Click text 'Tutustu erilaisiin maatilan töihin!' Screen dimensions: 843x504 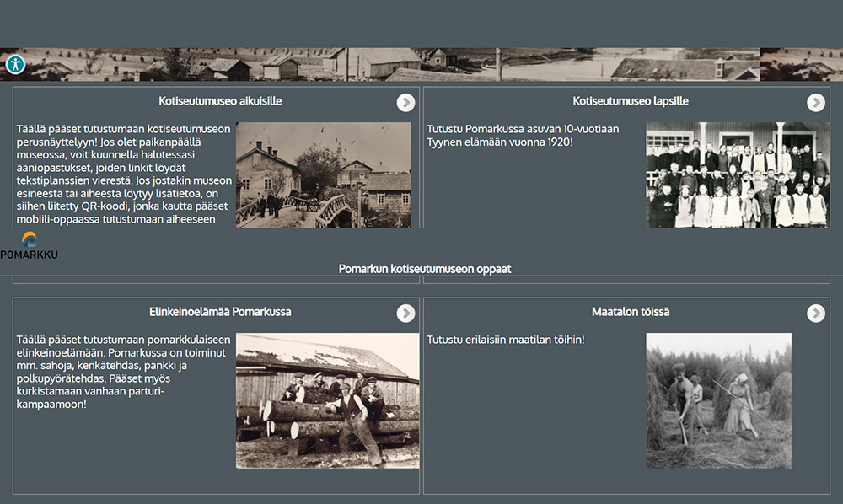pyautogui.click(x=505, y=340)
